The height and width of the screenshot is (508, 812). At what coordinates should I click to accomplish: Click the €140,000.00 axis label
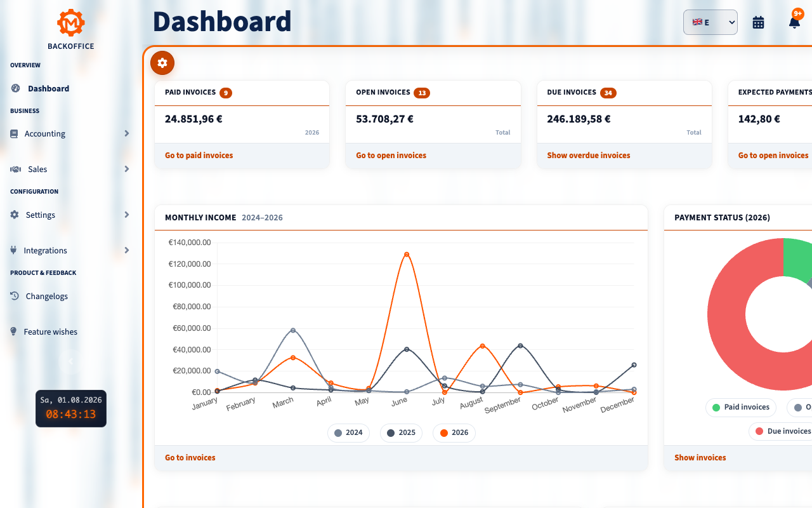coord(190,243)
